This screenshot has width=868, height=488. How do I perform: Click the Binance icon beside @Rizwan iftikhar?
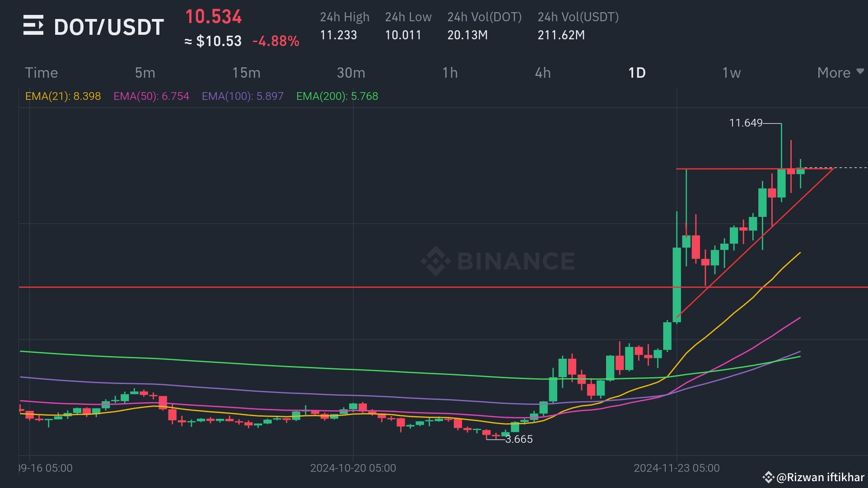tap(768, 477)
